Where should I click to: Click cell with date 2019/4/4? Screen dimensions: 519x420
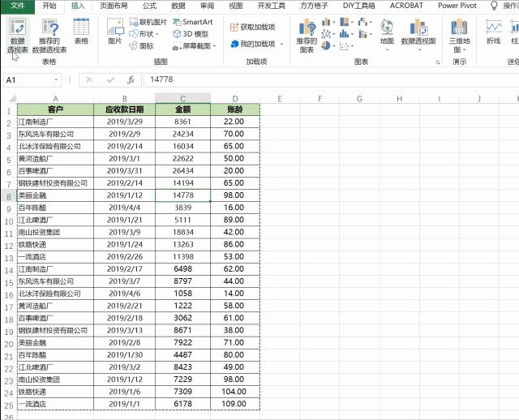coord(124,208)
